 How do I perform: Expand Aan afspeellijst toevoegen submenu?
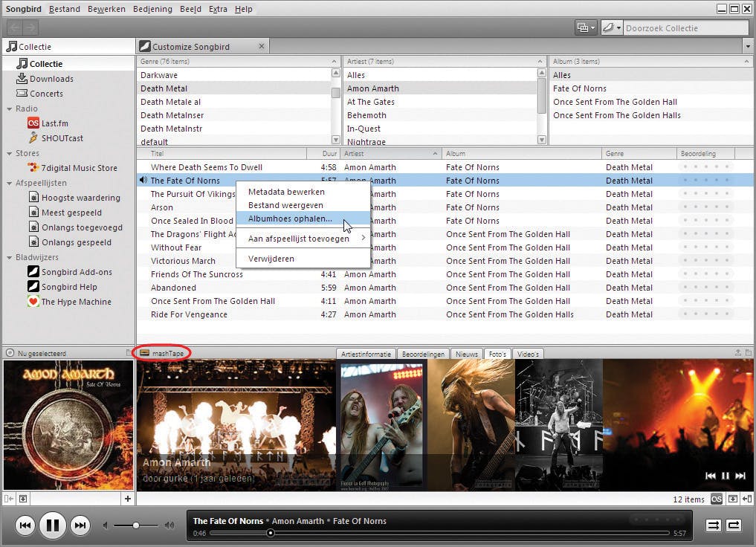(x=303, y=239)
